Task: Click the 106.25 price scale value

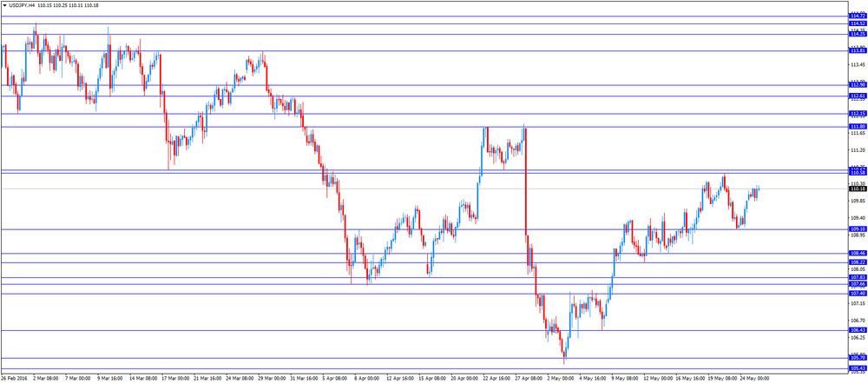Action: tap(858, 337)
